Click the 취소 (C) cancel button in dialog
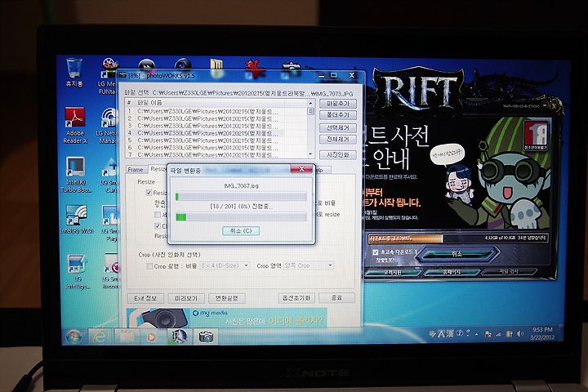588x392 pixels. coord(241,230)
